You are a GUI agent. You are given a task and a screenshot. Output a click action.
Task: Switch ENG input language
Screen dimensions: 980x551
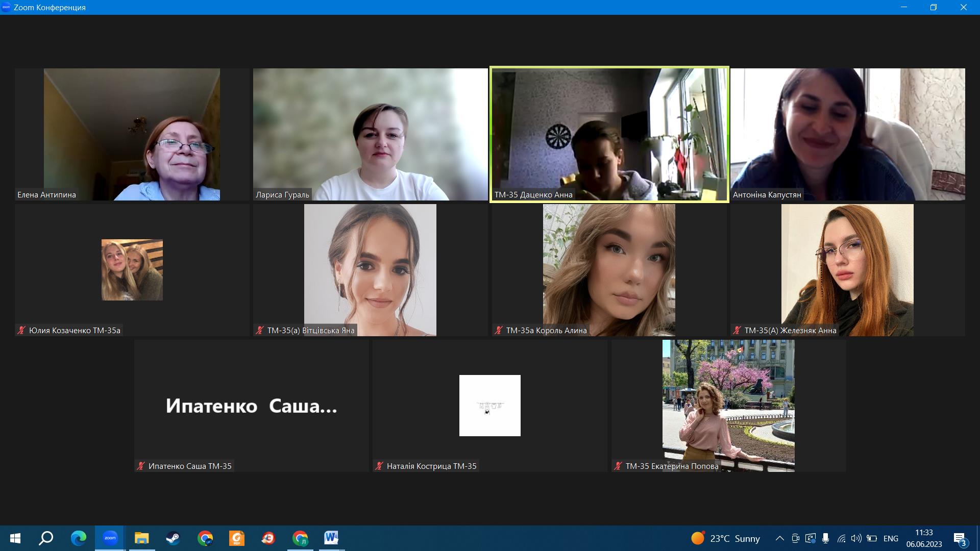point(891,538)
